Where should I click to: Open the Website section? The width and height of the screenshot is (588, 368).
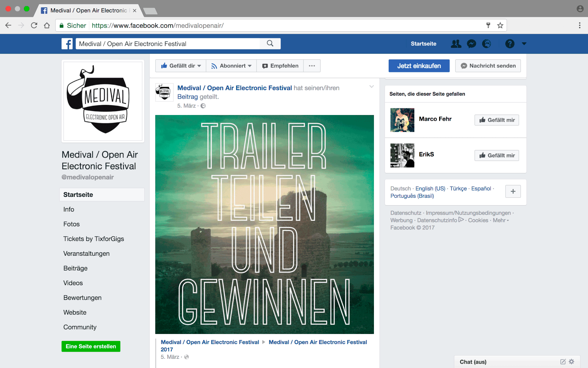[75, 312]
